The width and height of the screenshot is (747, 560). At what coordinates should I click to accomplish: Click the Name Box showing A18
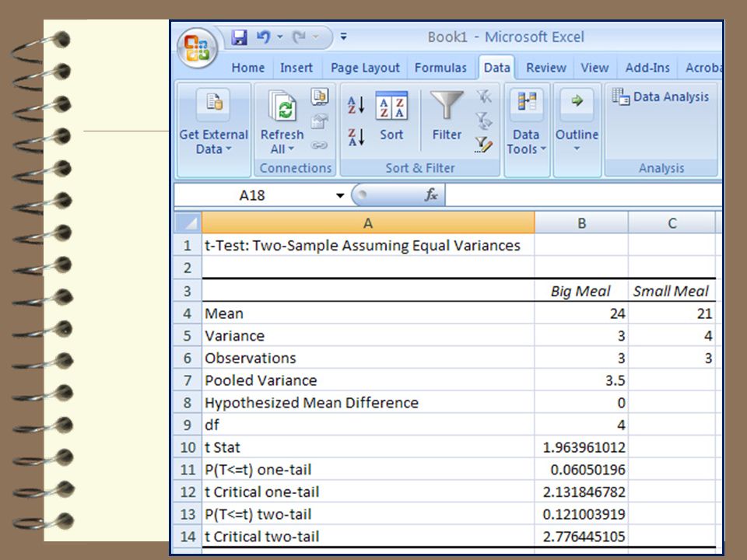(x=252, y=195)
